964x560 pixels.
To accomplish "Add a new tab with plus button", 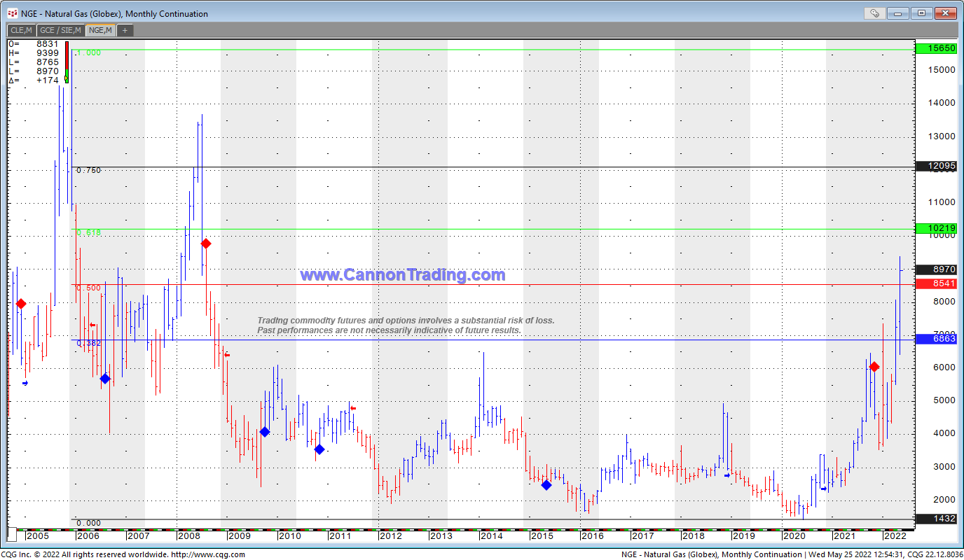I will click(125, 30).
